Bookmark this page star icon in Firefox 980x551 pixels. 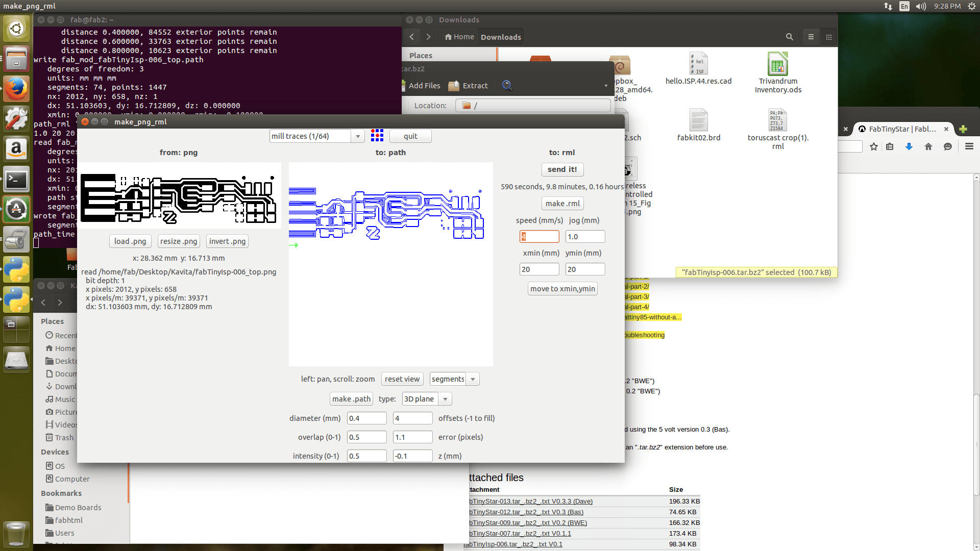[x=874, y=146]
